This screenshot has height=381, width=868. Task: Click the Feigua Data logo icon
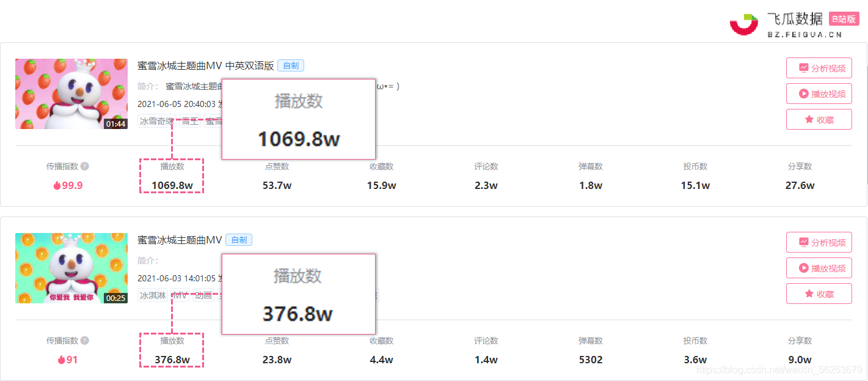tap(743, 24)
